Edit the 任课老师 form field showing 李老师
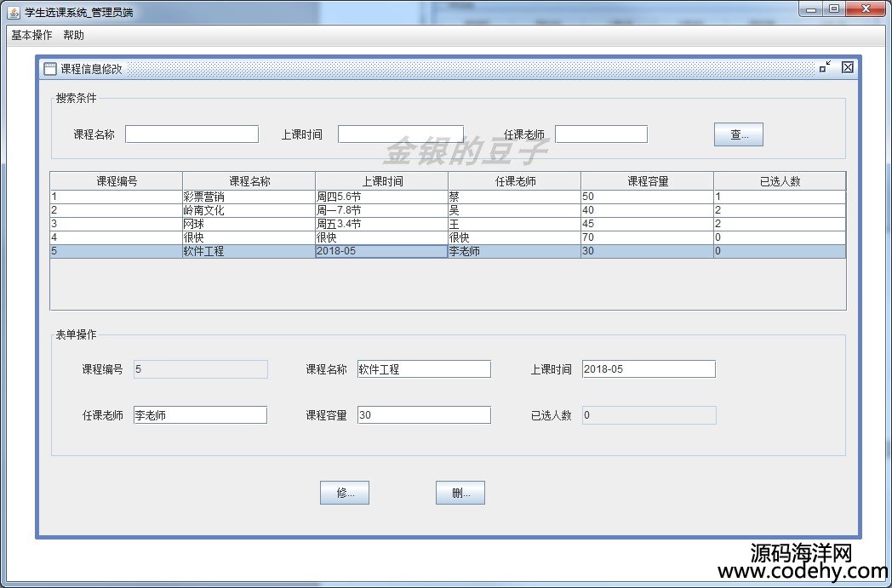 (x=200, y=415)
